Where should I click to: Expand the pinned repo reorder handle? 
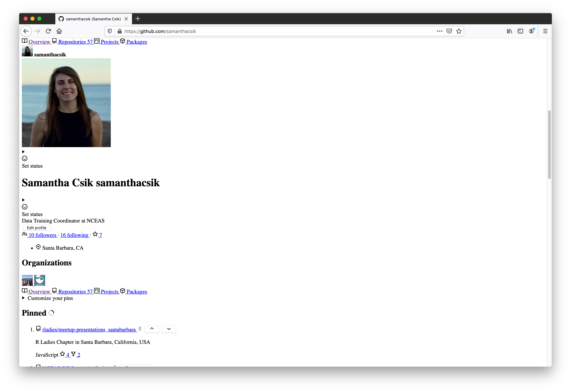[x=140, y=329]
